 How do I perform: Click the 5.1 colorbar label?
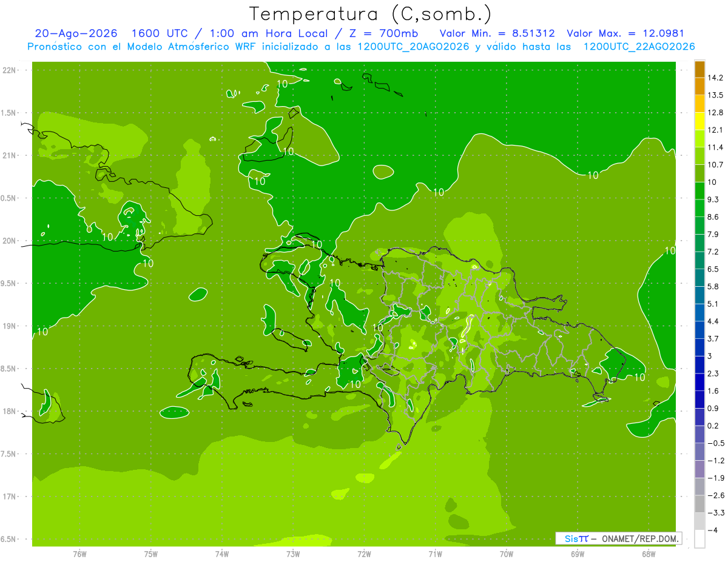point(713,304)
